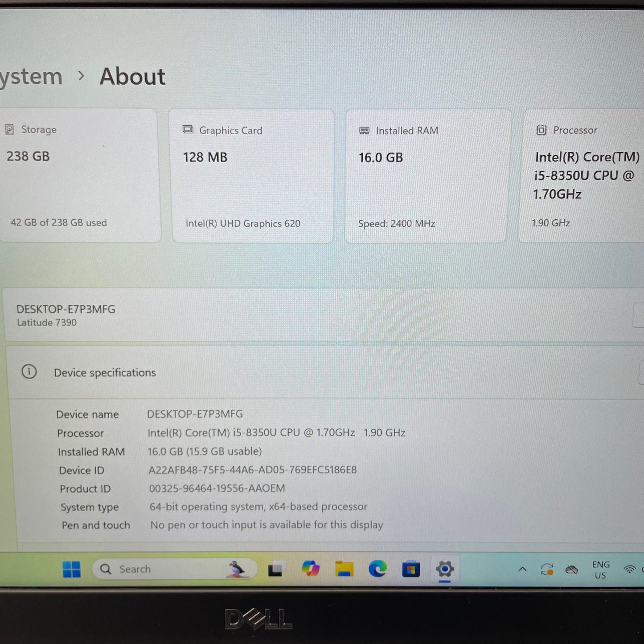644x644 pixels.
Task: Click the Processor chip icon
Action: [541, 130]
